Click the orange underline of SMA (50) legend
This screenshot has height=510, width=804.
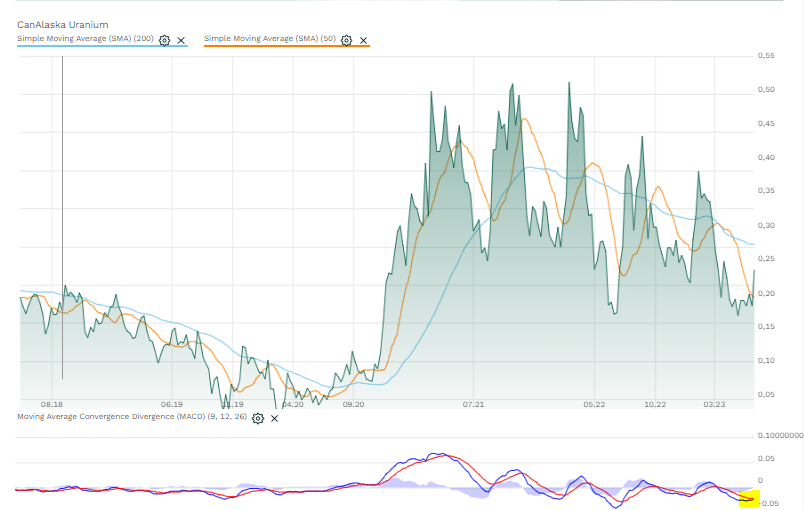pyautogui.click(x=286, y=46)
